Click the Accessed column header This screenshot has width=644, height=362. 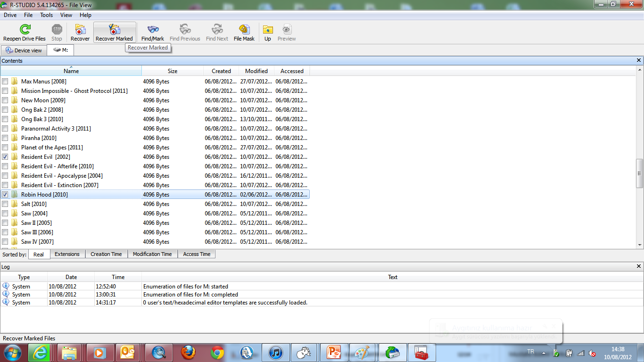click(x=292, y=71)
